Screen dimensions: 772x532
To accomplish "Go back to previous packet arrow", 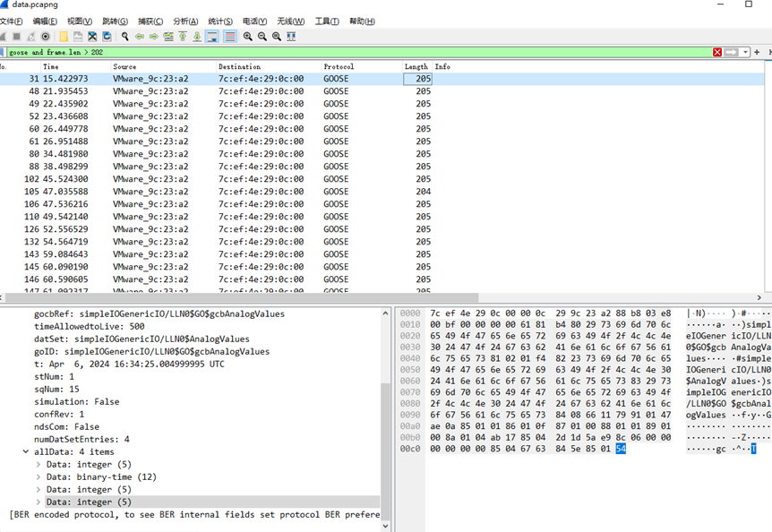I will tap(140, 37).
